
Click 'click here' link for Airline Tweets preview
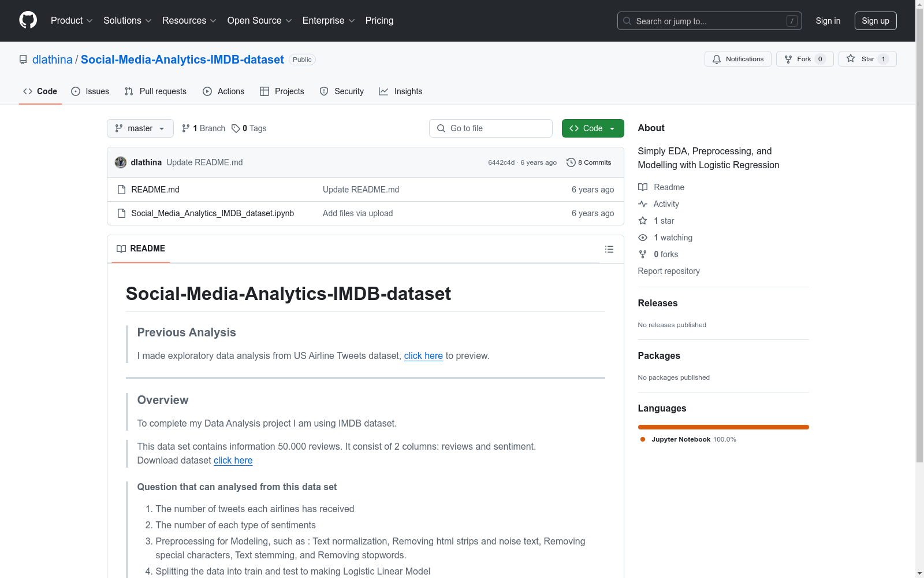tap(423, 356)
